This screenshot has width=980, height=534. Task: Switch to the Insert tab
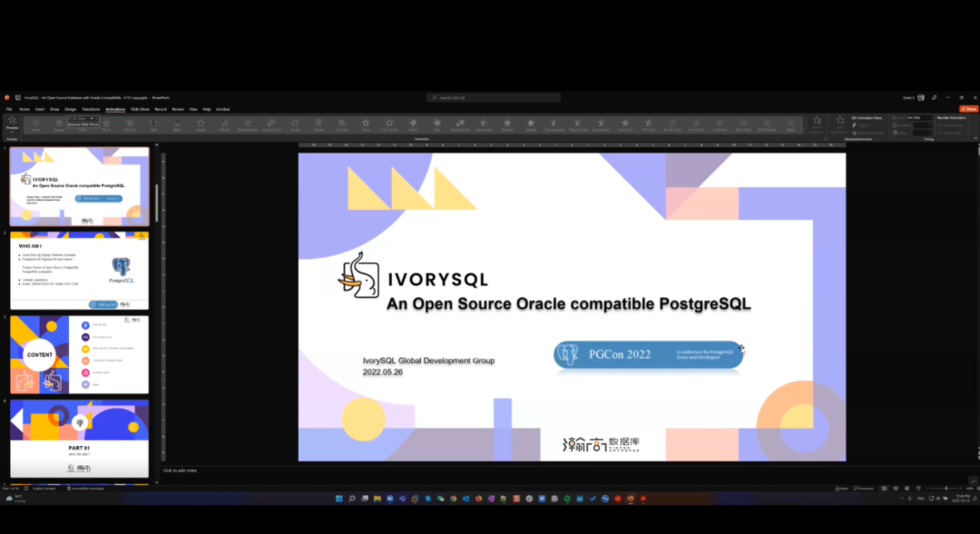(x=40, y=109)
